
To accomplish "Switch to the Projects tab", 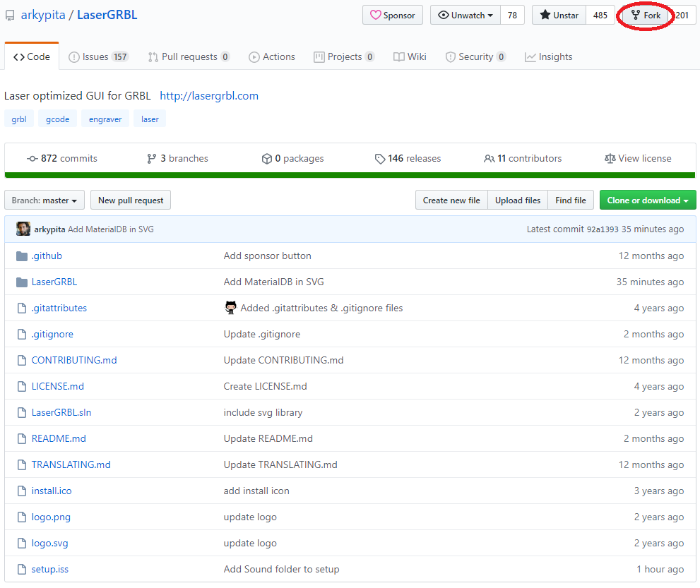I will [x=344, y=56].
